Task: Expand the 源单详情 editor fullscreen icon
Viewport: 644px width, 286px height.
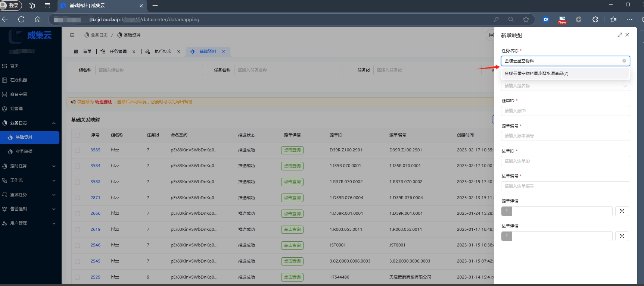Action: pos(622,211)
